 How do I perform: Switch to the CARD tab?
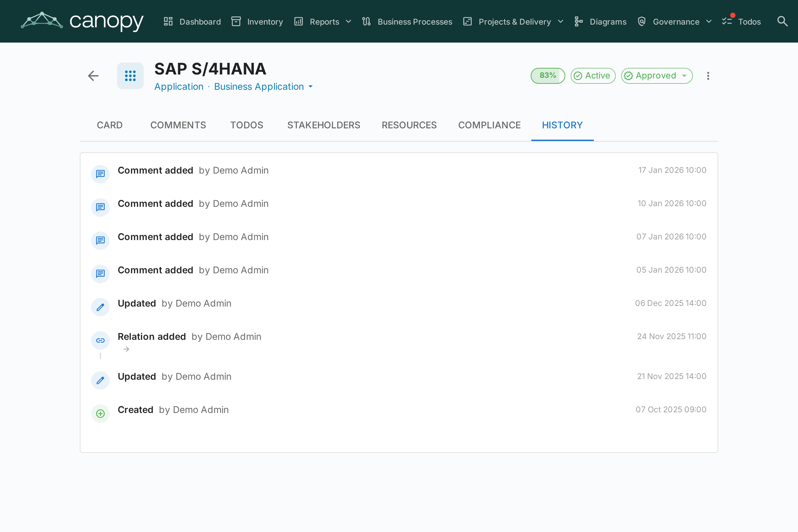coord(110,125)
